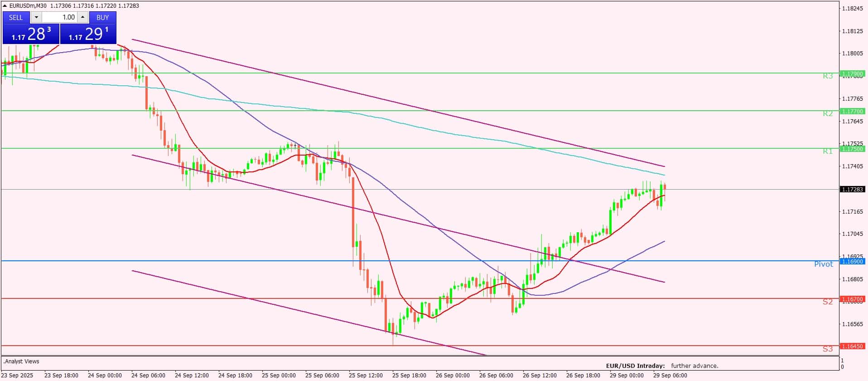Increase volume with the up arrow
This screenshot has height=381, width=868.
pos(82,17)
